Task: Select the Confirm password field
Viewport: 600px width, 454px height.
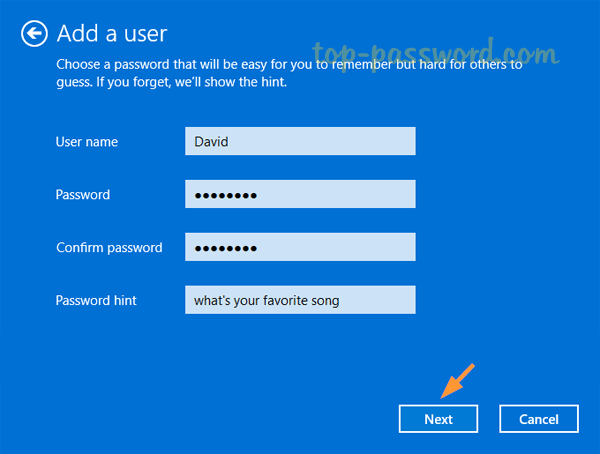Action: point(300,248)
